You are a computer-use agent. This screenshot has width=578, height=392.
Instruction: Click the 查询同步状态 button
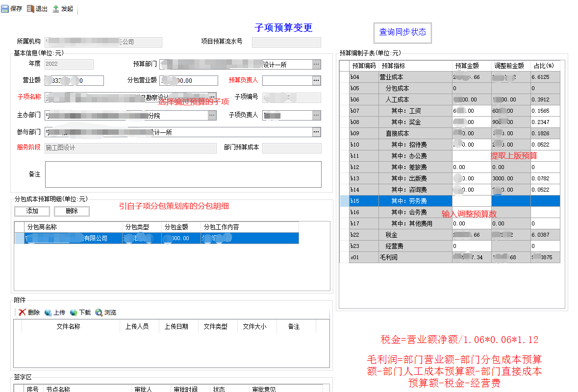pos(402,33)
